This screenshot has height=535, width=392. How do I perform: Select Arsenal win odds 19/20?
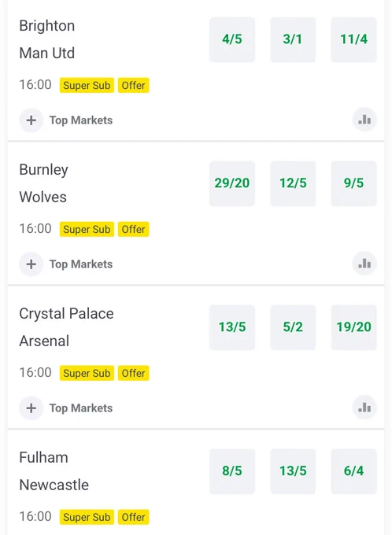[x=353, y=327]
